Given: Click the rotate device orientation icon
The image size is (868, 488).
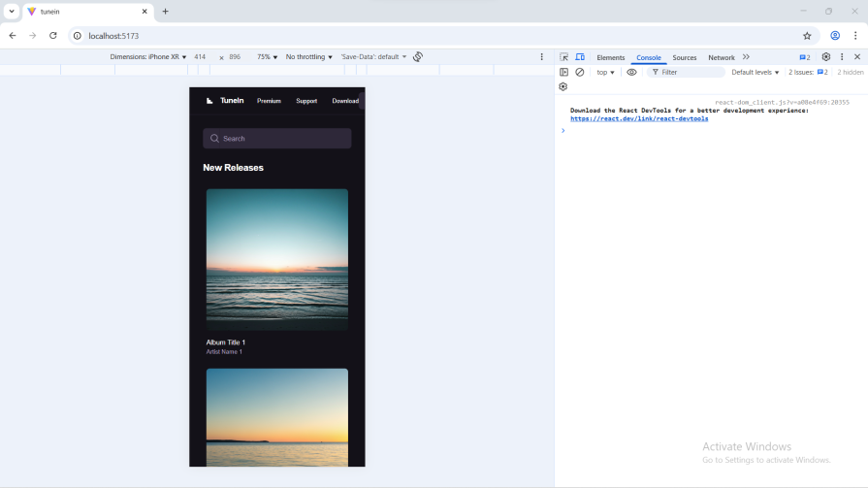Looking at the screenshot, I should (x=418, y=57).
